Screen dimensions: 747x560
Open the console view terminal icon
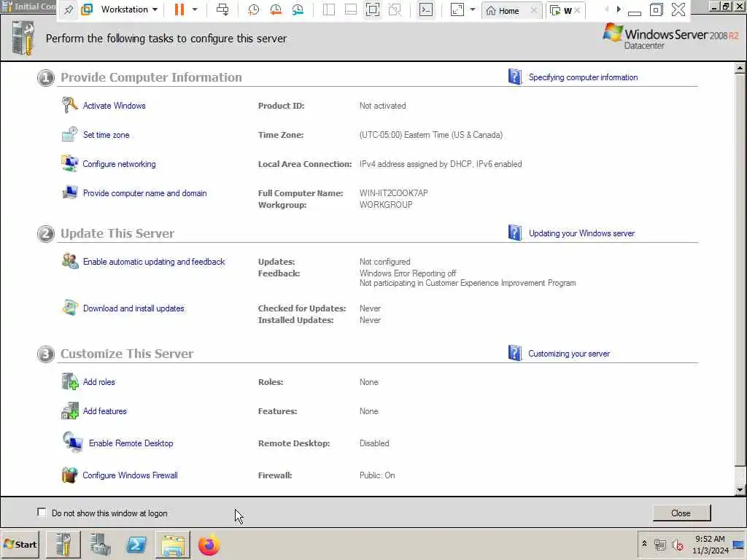tap(425, 9)
